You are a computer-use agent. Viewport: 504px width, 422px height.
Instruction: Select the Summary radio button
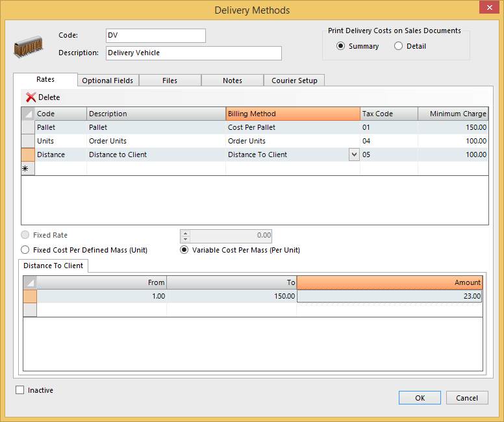341,46
